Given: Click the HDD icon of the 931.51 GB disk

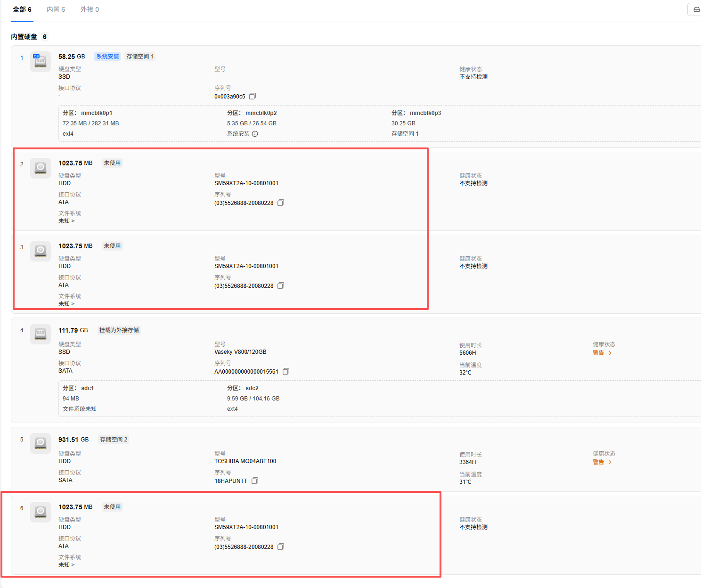Looking at the screenshot, I should click(41, 443).
